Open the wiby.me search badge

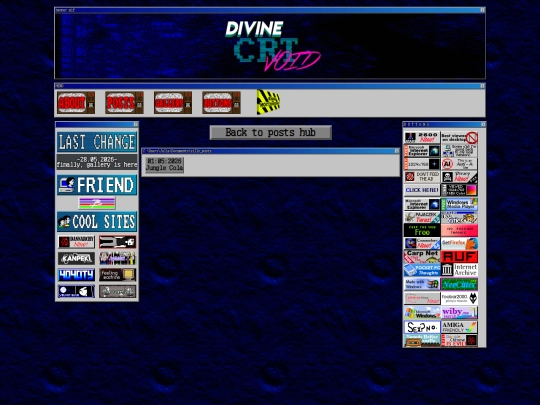[459, 313]
